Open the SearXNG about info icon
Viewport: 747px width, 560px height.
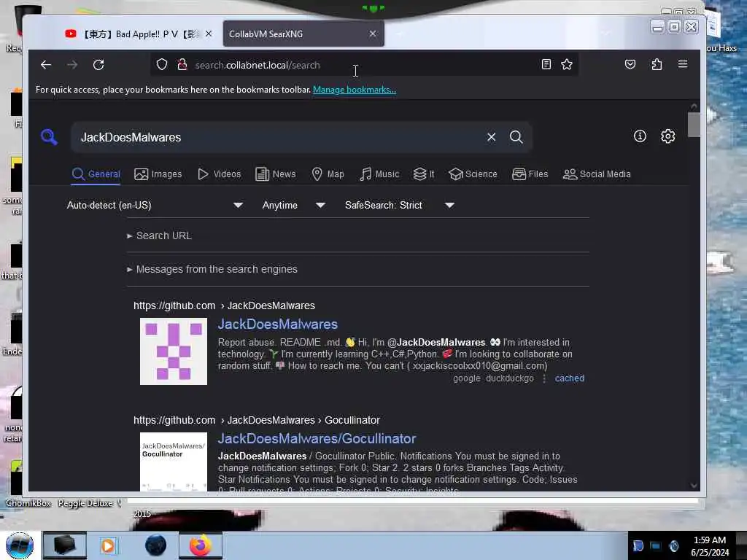[640, 136]
